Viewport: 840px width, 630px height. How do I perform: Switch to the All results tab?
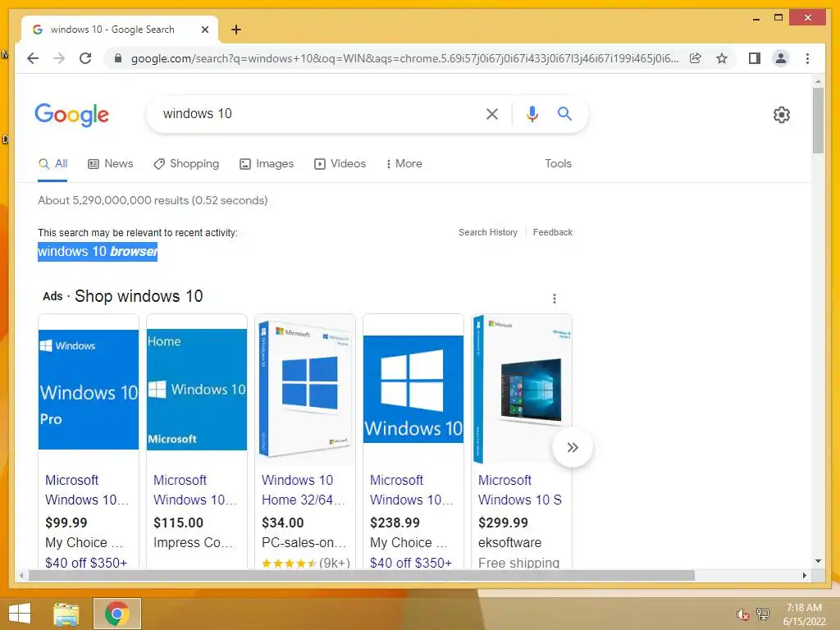click(x=52, y=164)
